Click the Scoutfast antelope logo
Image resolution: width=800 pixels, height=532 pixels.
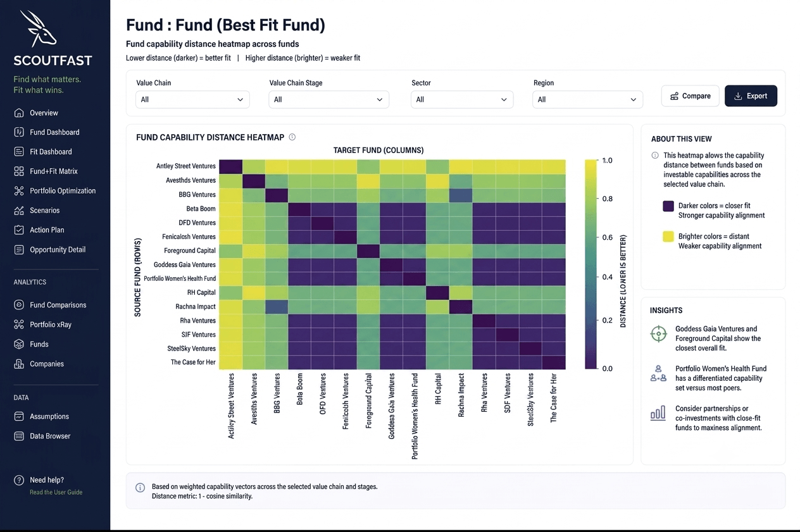click(x=39, y=28)
